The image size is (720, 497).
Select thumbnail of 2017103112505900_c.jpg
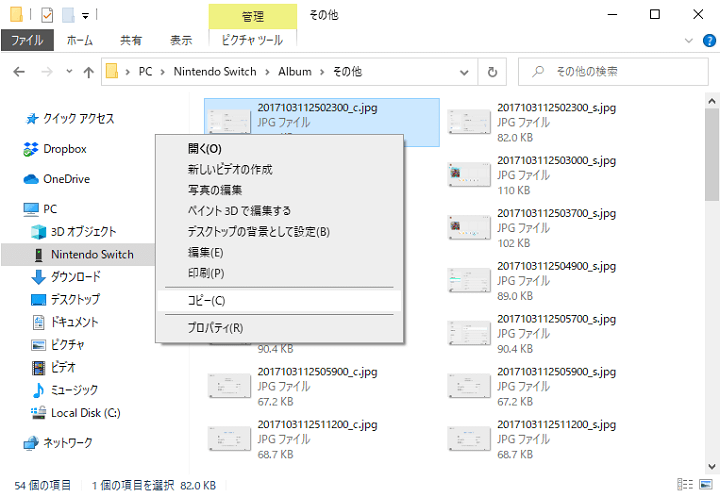click(x=230, y=386)
